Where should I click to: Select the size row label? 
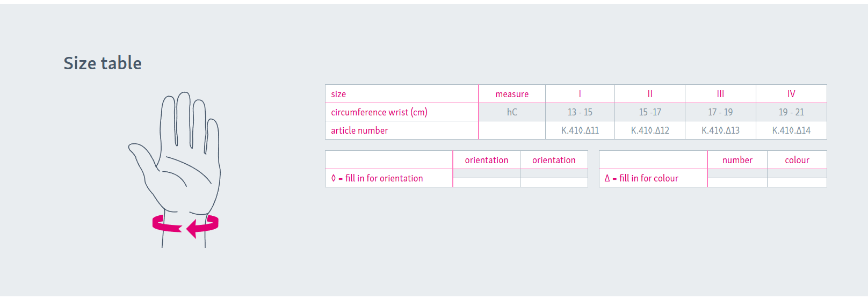338,94
